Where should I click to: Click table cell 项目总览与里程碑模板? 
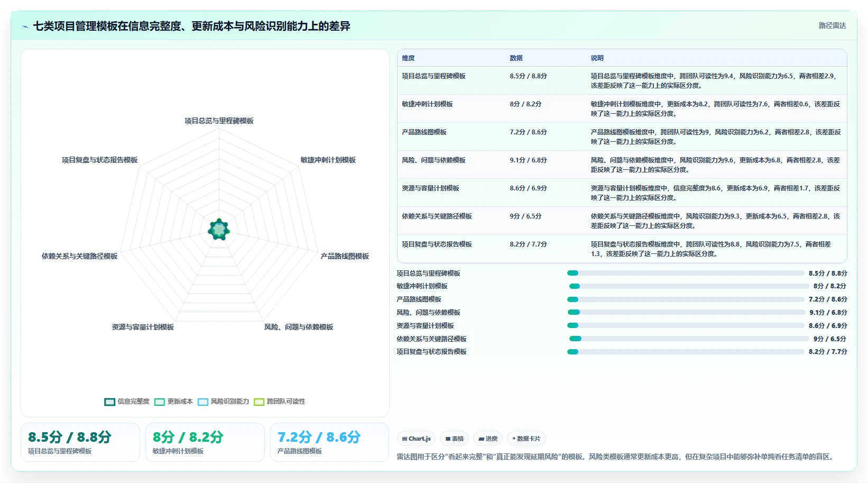point(433,76)
